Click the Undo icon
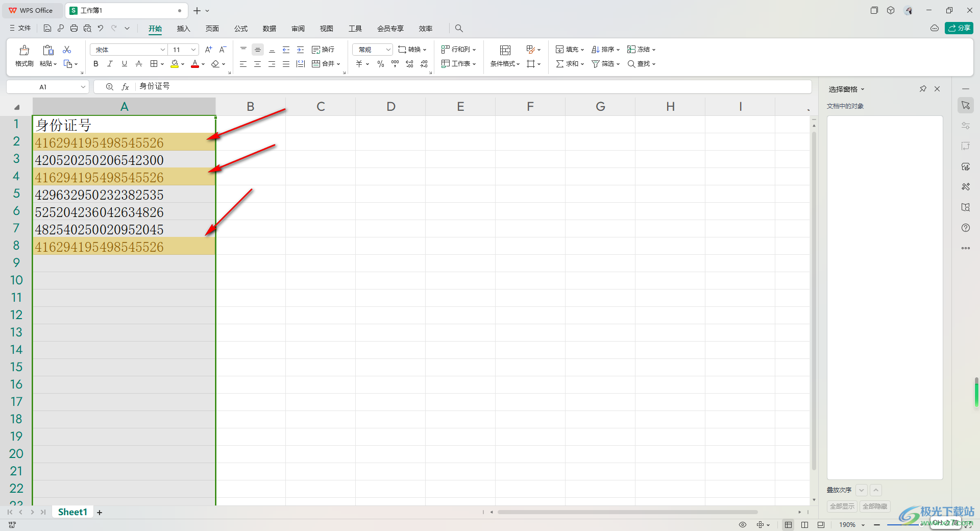The width and height of the screenshot is (980, 531). coord(101,28)
